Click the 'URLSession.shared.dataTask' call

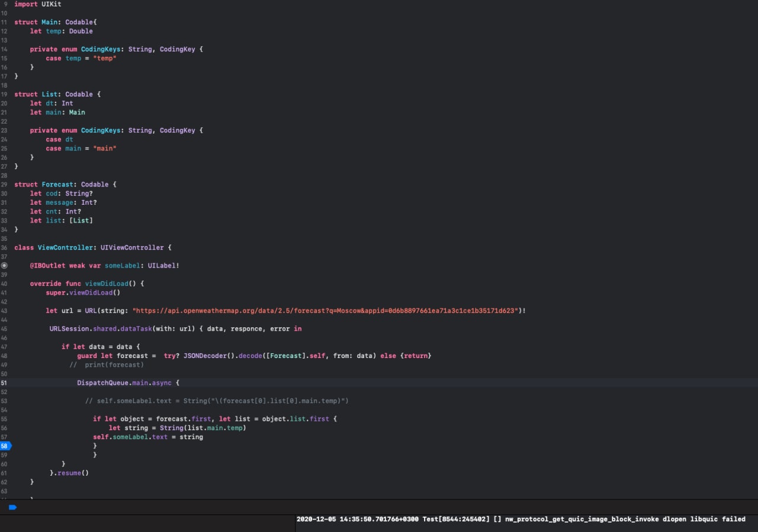pyautogui.click(x=102, y=328)
